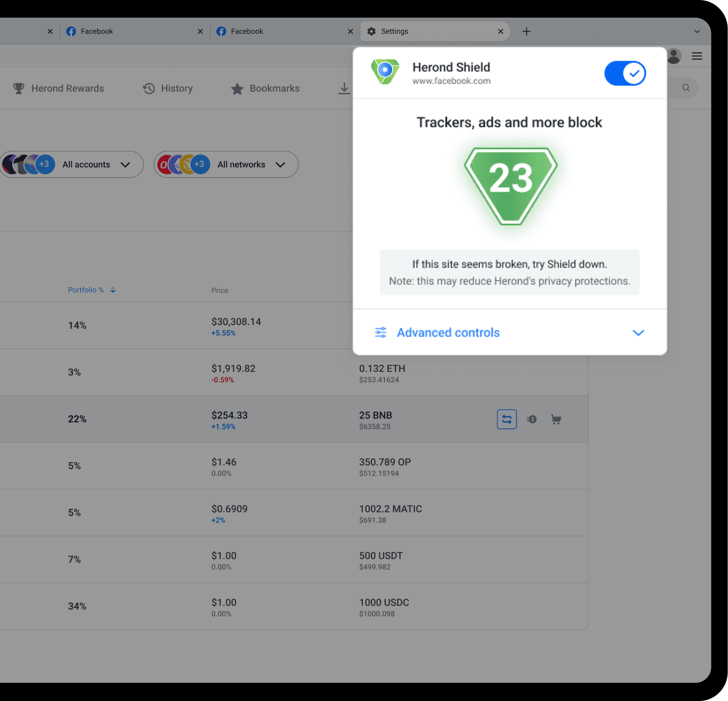Open Bookmarks
The height and width of the screenshot is (701, 728).
point(265,88)
